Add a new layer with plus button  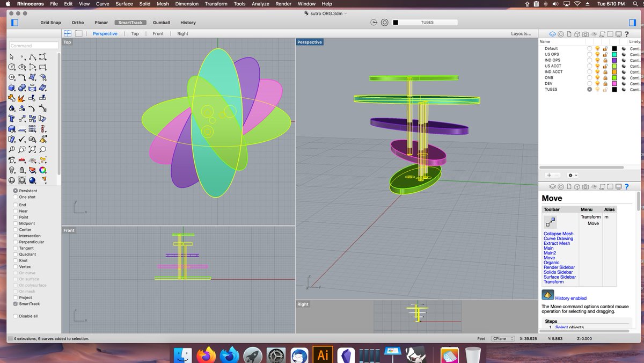point(548,175)
